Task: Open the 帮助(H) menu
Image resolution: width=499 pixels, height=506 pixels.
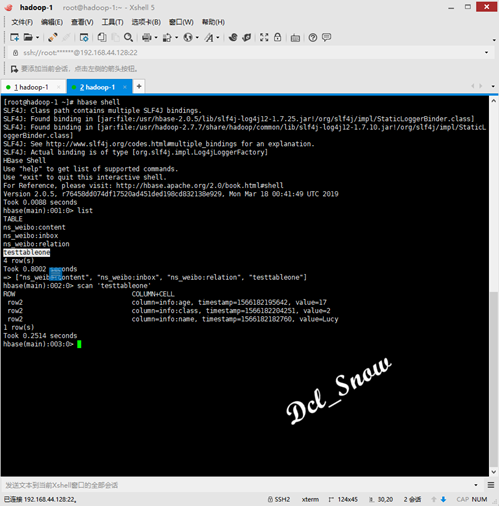Action: point(213,22)
